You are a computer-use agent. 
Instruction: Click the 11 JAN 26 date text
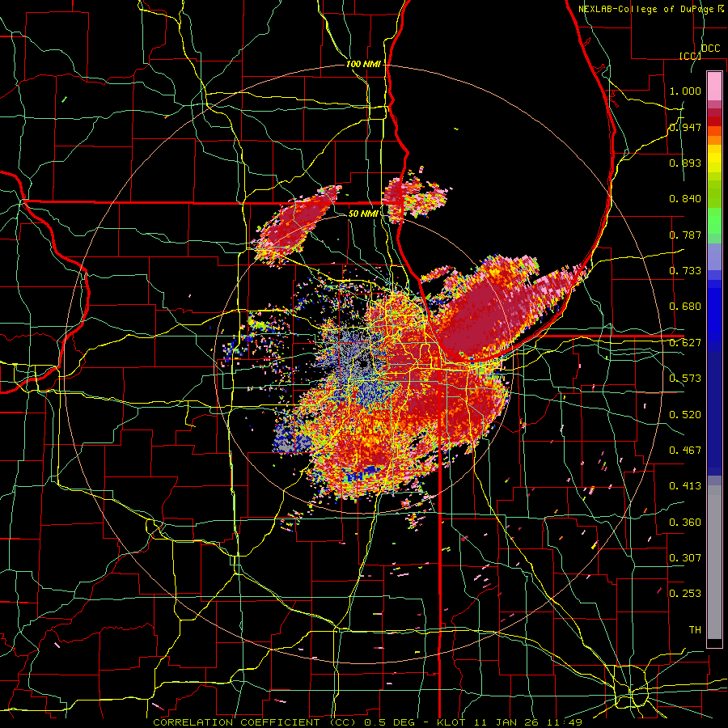click(507, 722)
